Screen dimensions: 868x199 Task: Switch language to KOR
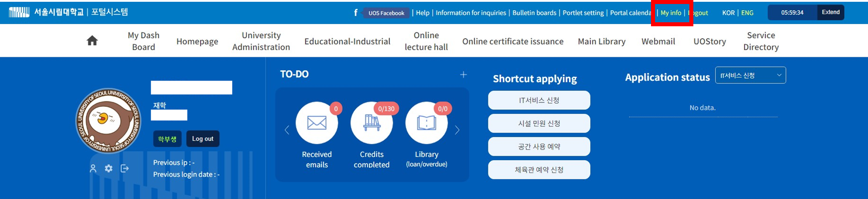point(728,13)
